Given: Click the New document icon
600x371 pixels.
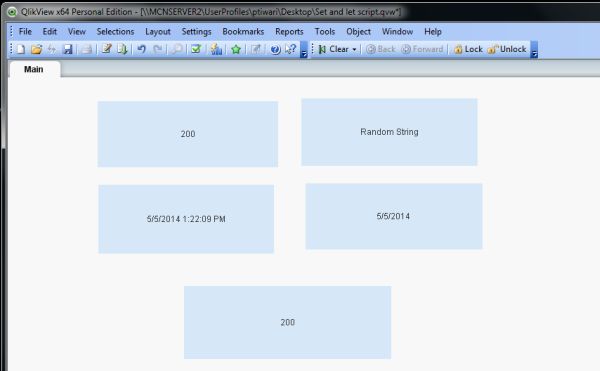Looking at the screenshot, I should (21, 49).
